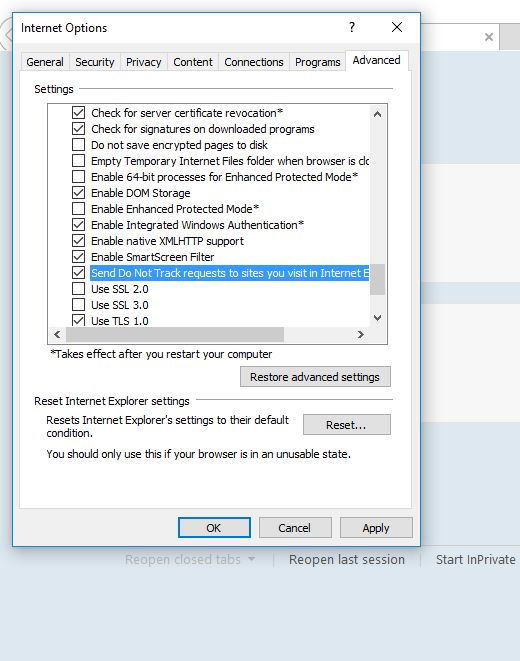Screen dimensions: 520x661
Task: Check Do not save encrypted pages to disk
Action: (x=78, y=145)
